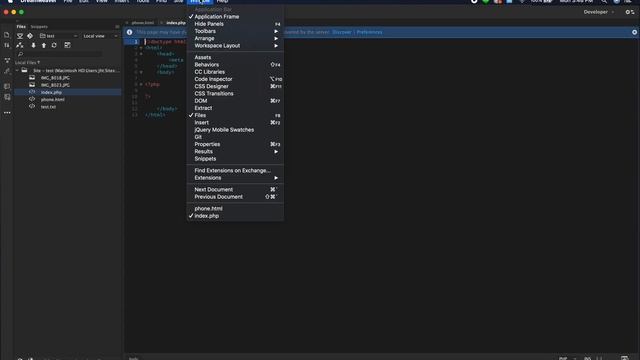The height and width of the screenshot is (360, 640).
Task: Collapse the Site root folder tree arrow
Action: click(17, 70)
